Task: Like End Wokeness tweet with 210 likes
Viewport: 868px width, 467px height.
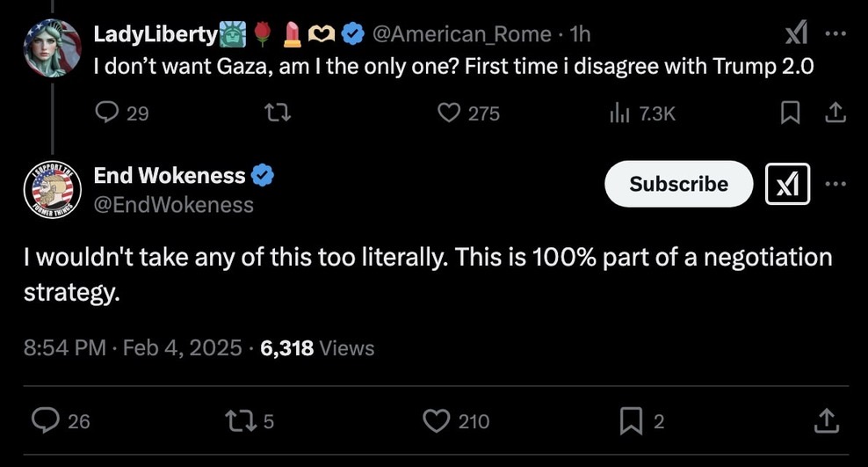Action: click(437, 421)
